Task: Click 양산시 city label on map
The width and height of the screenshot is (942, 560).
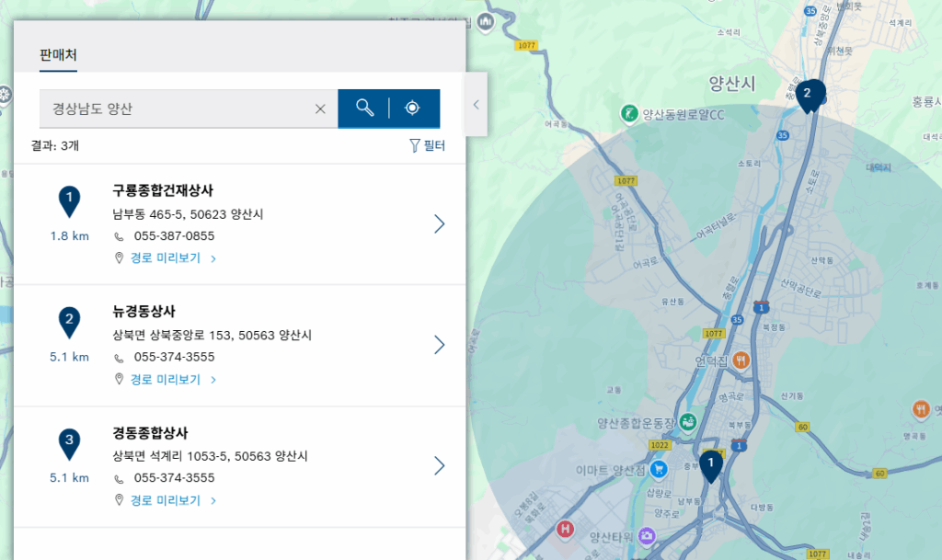Action: click(731, 84)
